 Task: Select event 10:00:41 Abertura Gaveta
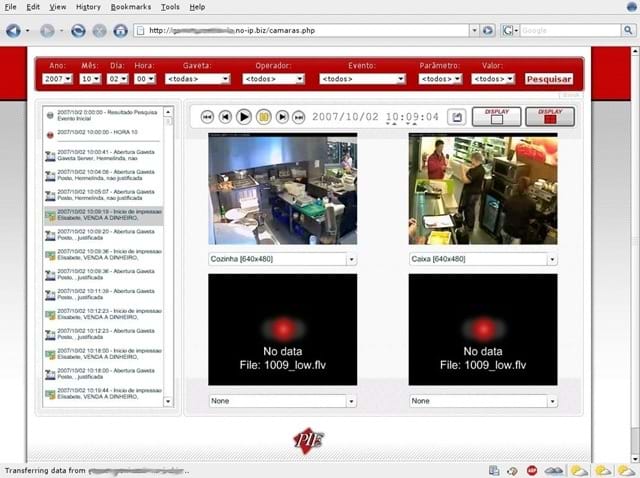point(103,155)
